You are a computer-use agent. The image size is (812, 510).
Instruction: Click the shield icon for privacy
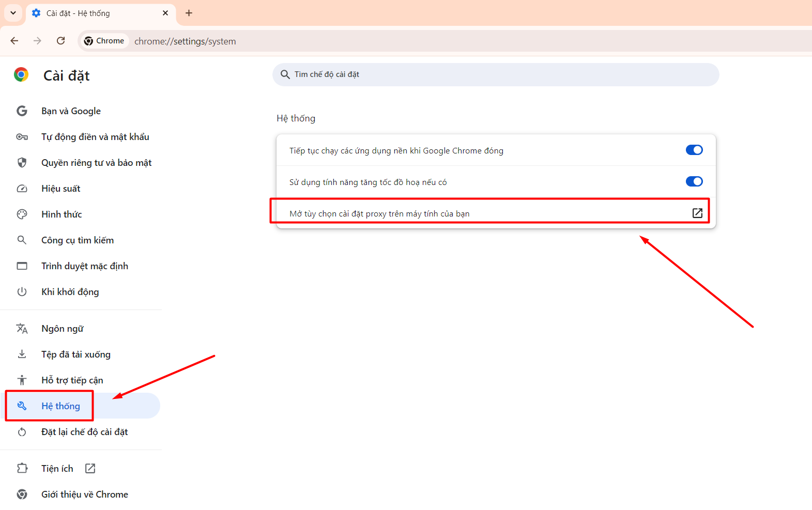[x=22, y=163]
